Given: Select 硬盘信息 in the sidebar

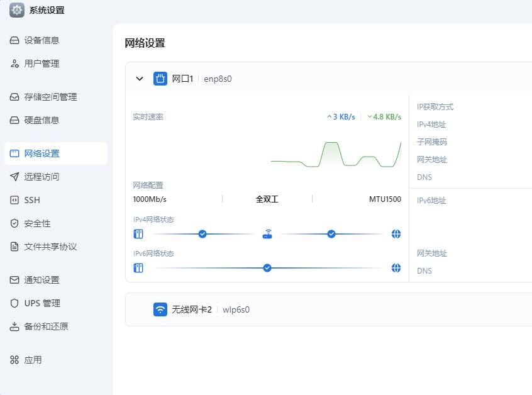Looking at the screenshot, I should coord(56,120).
